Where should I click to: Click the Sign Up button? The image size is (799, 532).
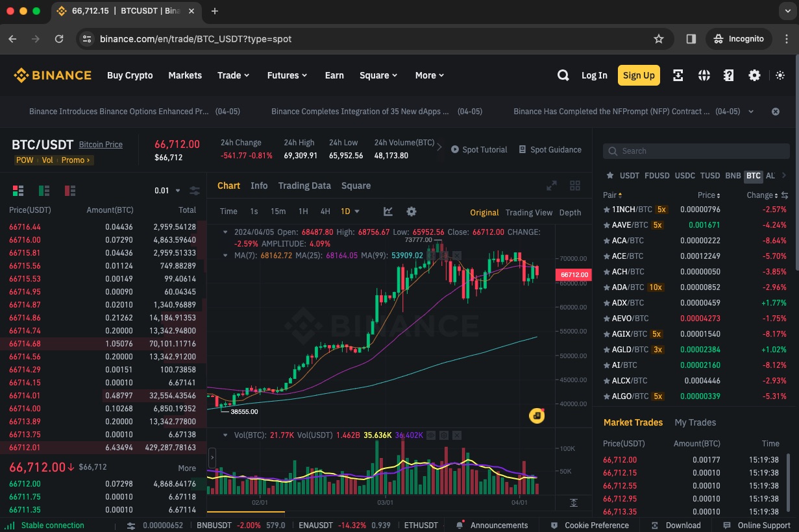tap(639, 75)
